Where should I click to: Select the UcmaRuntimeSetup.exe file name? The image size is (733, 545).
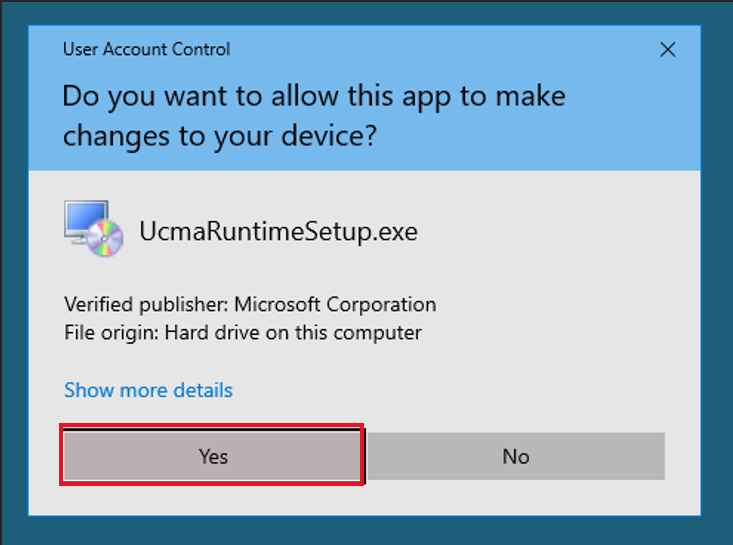pos(278,231)
